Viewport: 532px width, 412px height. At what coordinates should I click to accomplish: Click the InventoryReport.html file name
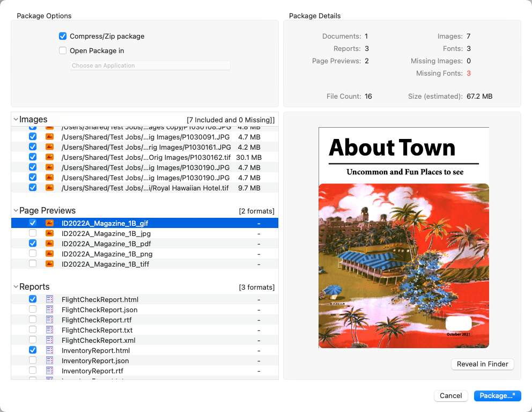click(x=95, y=350)
